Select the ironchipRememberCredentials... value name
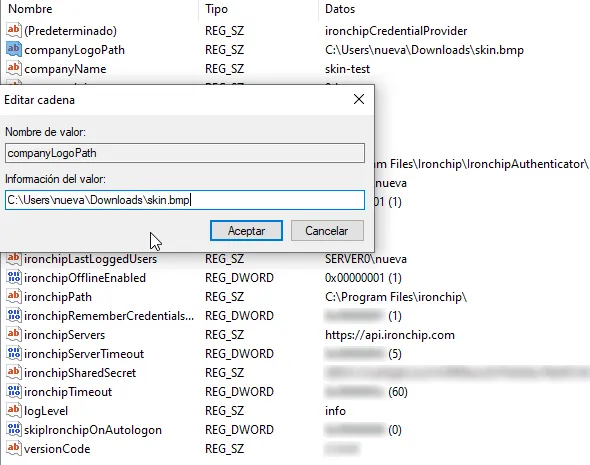 point(109,316)
